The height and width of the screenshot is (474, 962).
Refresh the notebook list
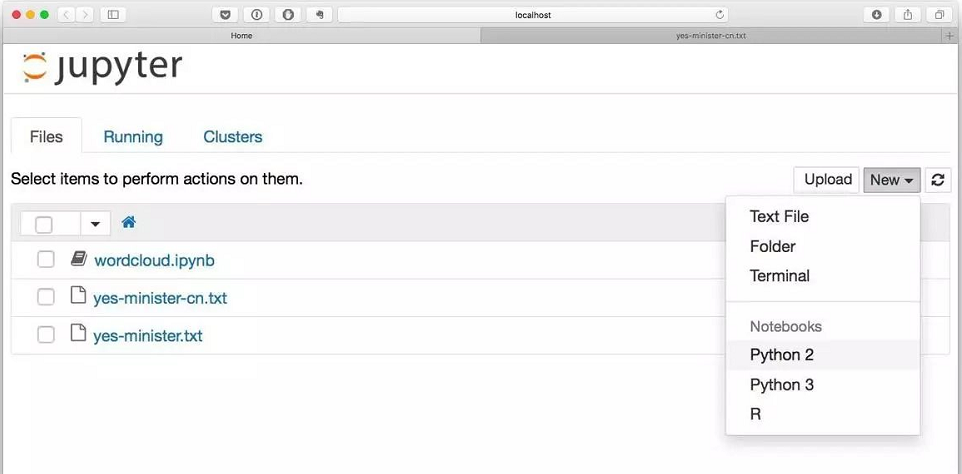tap(937, 180)
